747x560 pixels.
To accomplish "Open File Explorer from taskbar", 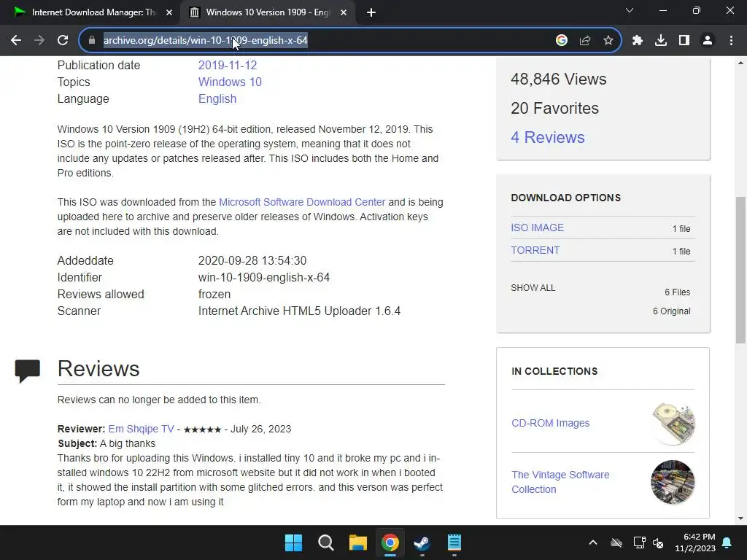I will pos(357,542).
